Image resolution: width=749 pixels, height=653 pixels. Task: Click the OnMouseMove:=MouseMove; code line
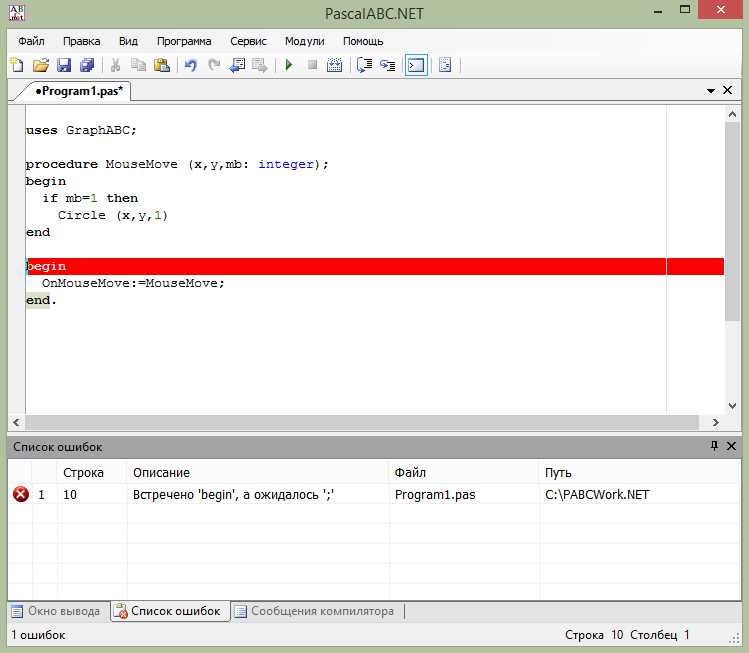pos(133,283)
